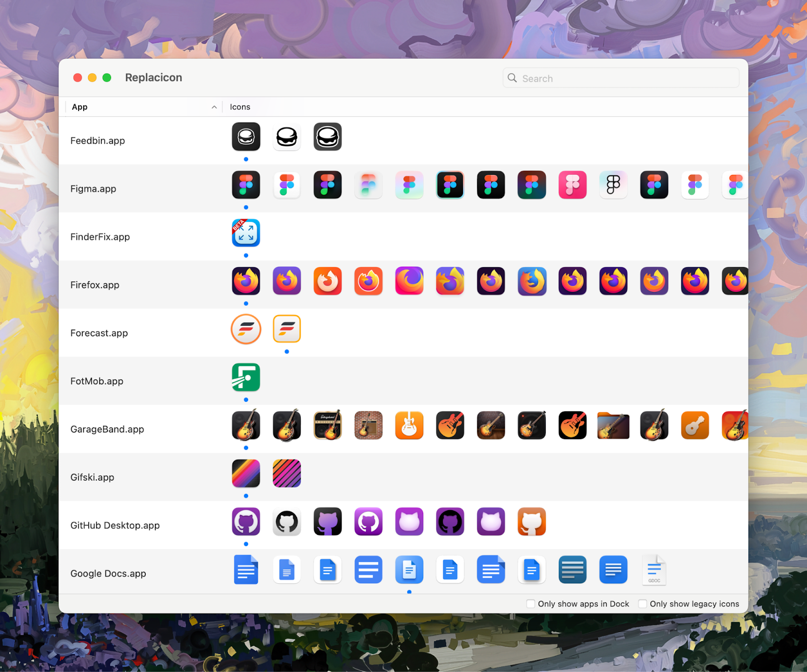This screenshot has height=672, width=807.
Task: Choose the GarageBand brick wall icon
Action: (x=368, y=425)
